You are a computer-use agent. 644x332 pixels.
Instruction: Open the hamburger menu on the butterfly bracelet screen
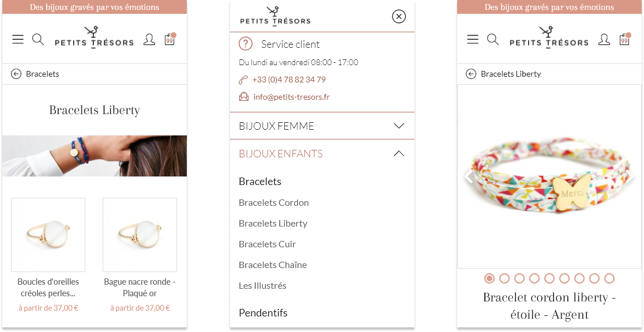pos(473,39)
